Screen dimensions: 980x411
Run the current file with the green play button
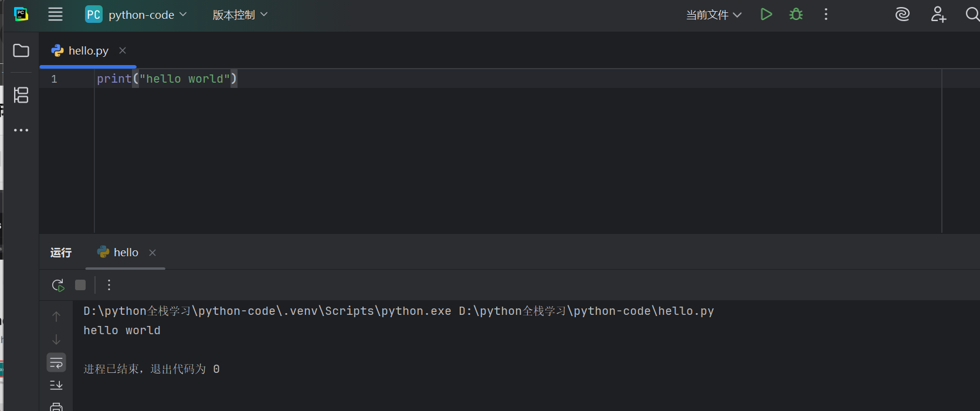[x=766, y=14]
